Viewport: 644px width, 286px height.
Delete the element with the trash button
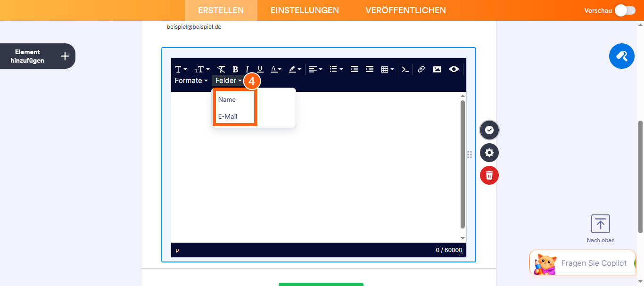pos(489,175)
